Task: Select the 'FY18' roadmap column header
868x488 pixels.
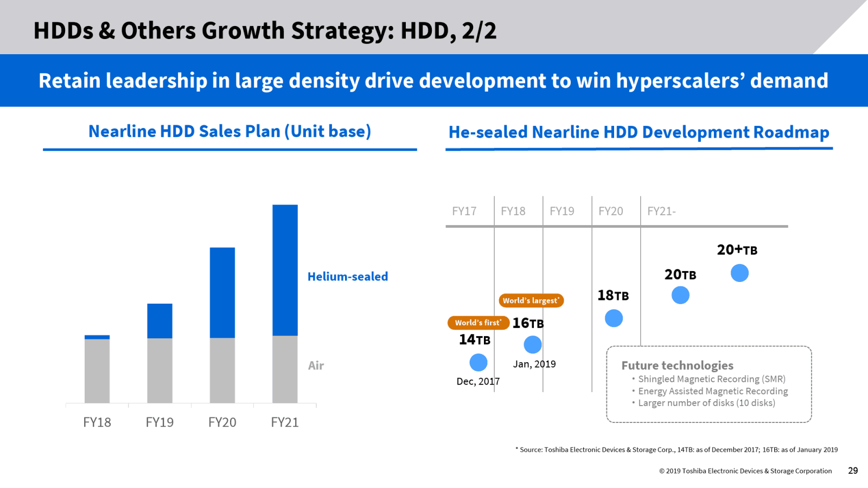Action: coord(513,211)
